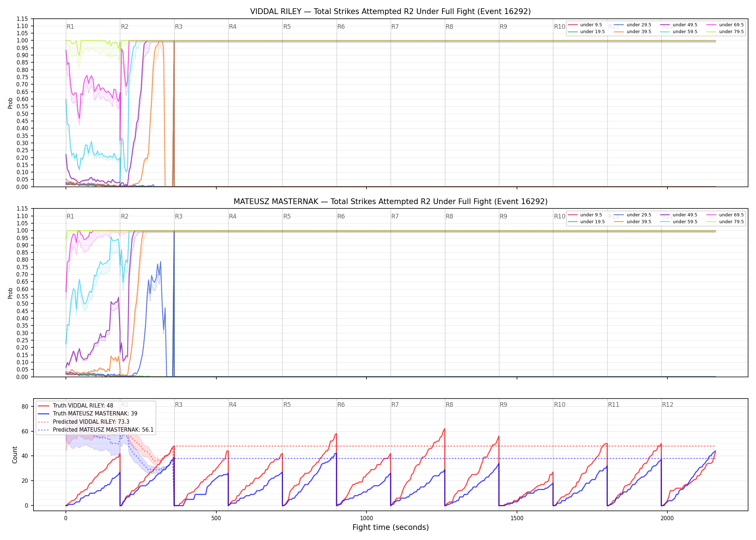
Task: Click the 'Count' y-axis label
Action: coord(15,455)
